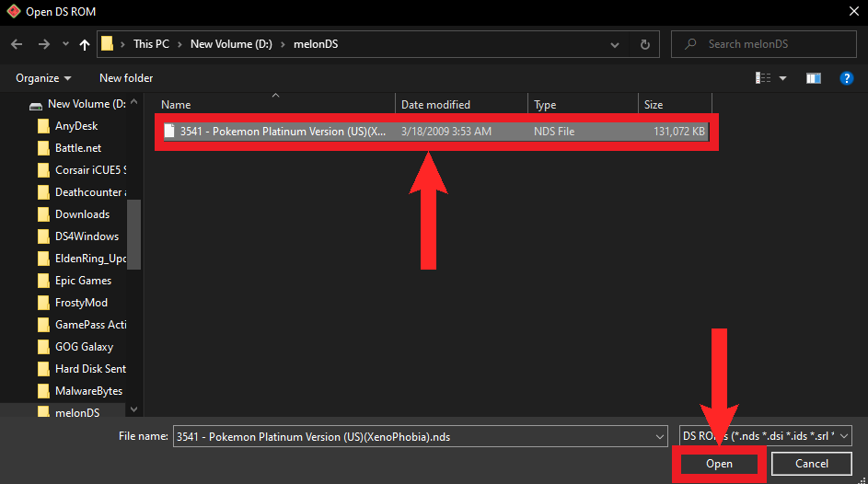Select the Pokemon Platinum Version NDS file
The width and height of the screenshot is (868, 484).
pos(435,132)
